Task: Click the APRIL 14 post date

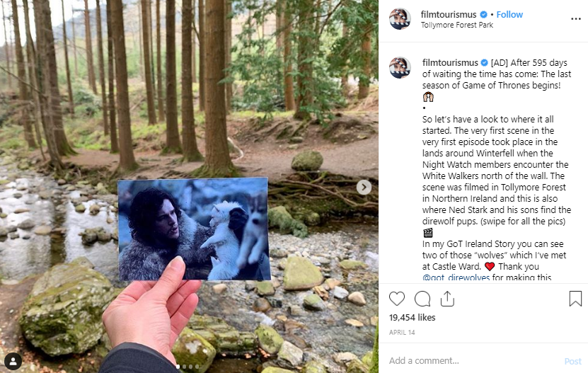Action: point(401,331)
